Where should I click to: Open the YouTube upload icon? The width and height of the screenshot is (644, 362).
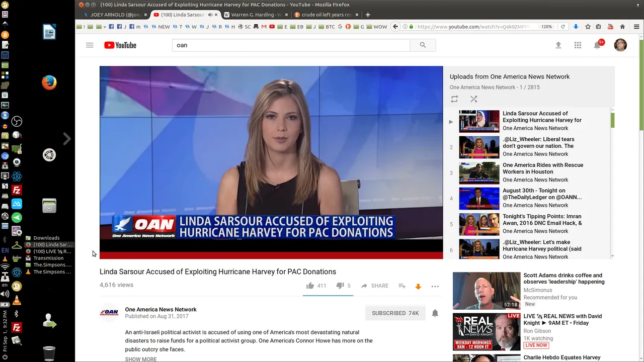[558, 45]
